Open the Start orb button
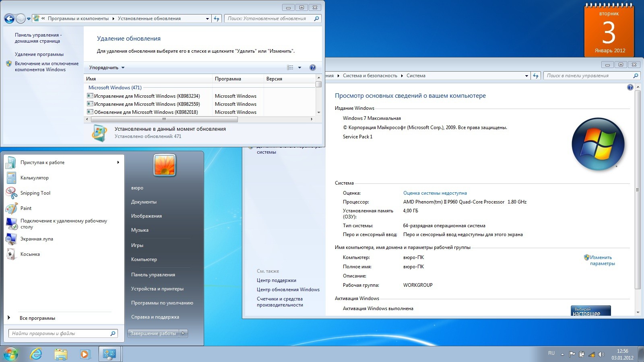Screen dimensions: 644x362 tap(11, 354)
